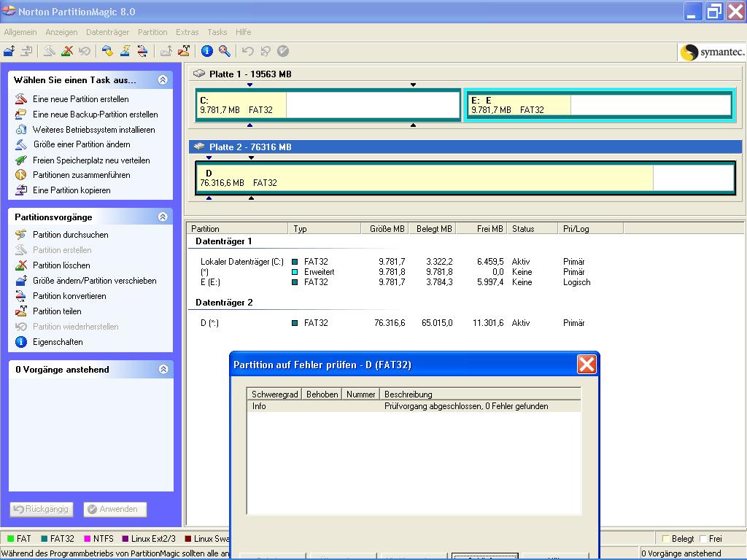Click icon beside Partitionen zusammenführen
This screenshot has height=560, width=747.
[x=21, y=175]
